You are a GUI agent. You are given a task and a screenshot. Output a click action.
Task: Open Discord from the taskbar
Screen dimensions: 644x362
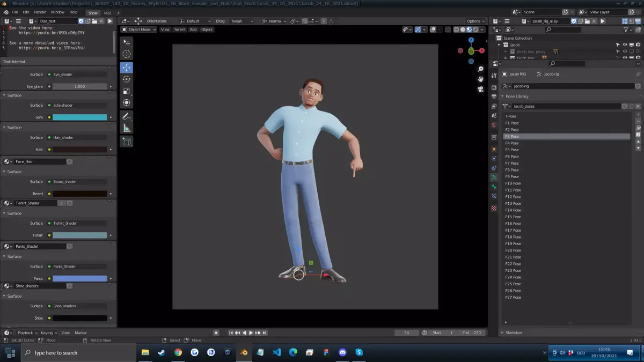point(342,352)
